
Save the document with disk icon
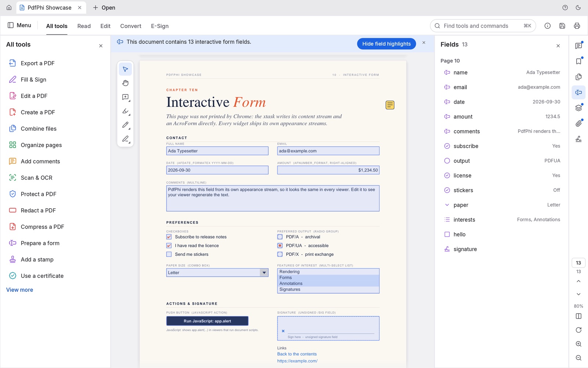(x=562, y=26)
